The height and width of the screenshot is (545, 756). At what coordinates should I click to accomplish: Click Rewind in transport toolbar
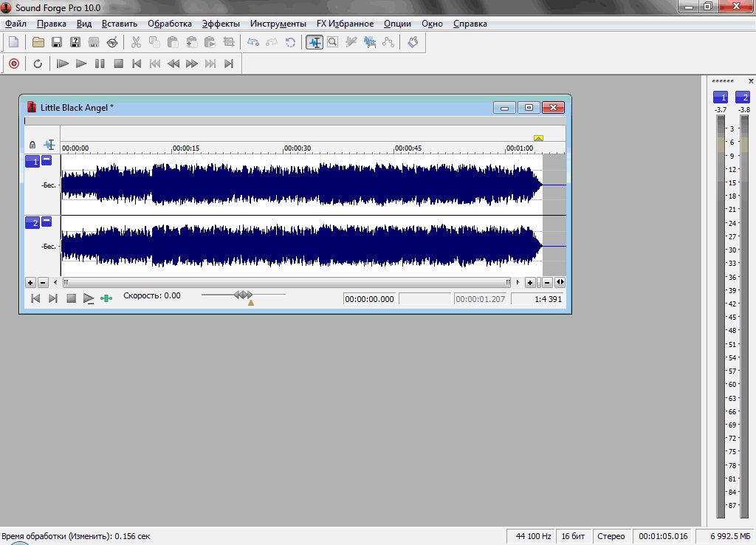[173, 64]
